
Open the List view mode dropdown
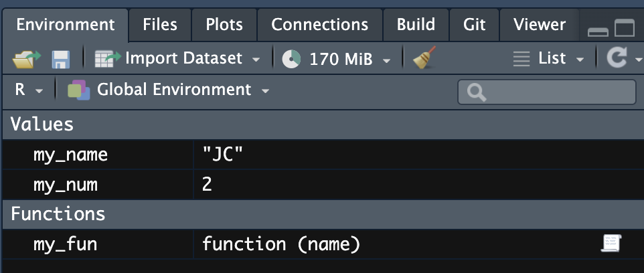(548, 59)
